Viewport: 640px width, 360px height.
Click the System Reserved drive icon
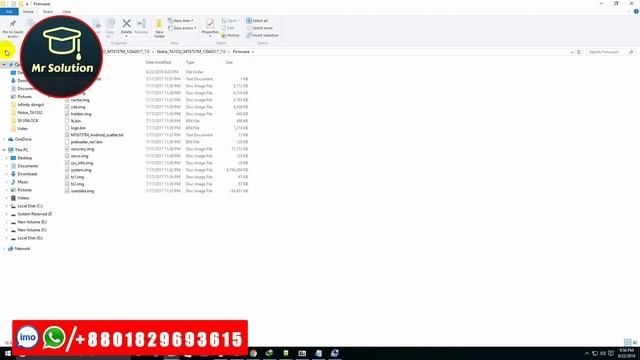click(13, 214)
